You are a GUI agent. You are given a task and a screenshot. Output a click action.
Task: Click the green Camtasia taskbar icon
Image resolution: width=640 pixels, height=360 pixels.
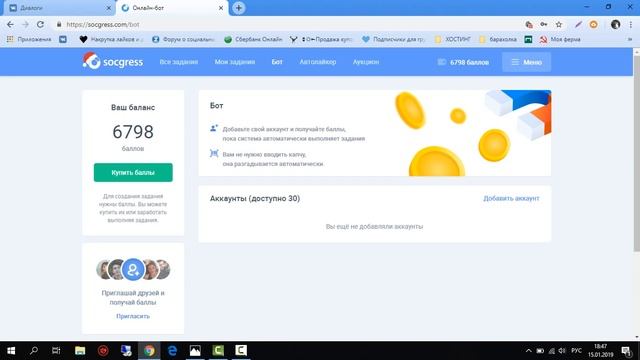pos(218,351)
